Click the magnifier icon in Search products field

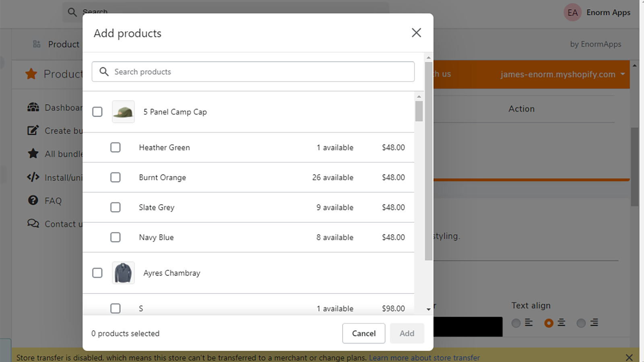click(104, 72)
